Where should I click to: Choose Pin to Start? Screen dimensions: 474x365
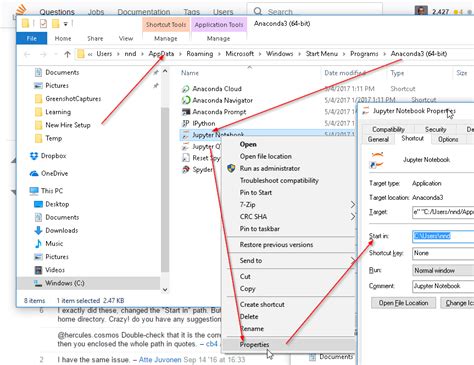pyautogui.click(x=256, y=192)
